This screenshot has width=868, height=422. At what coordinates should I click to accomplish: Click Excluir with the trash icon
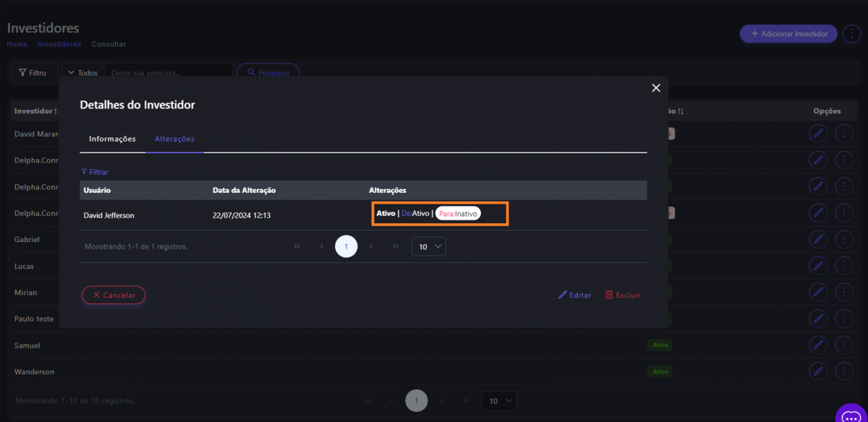tap(623, 295)
